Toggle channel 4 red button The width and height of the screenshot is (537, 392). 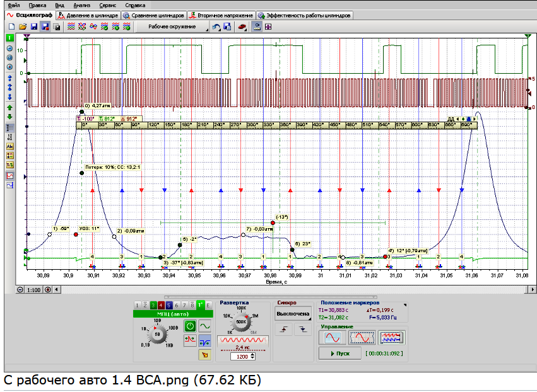pos(161,305)
